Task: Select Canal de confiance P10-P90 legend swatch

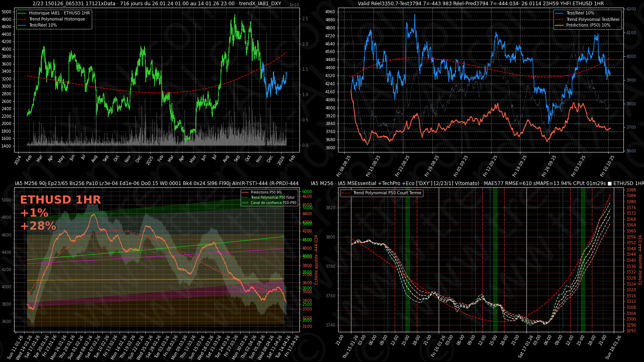Action: [245, 203]
